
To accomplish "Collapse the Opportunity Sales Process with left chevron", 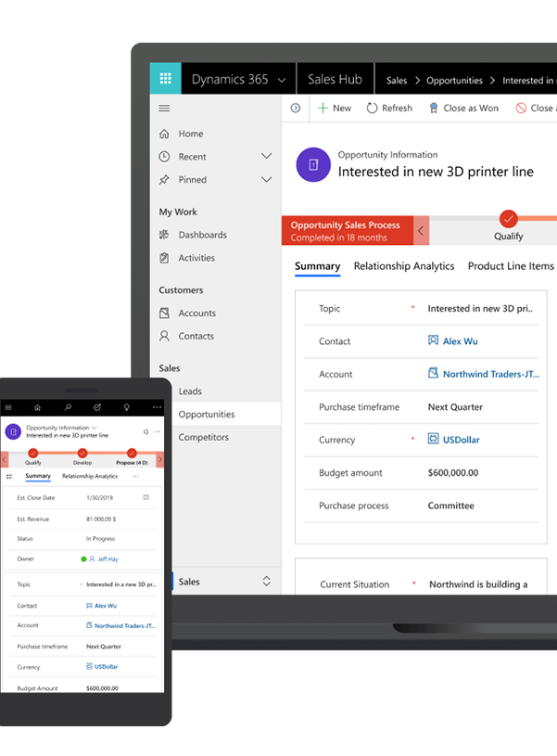I will click(x=421, y=230).
